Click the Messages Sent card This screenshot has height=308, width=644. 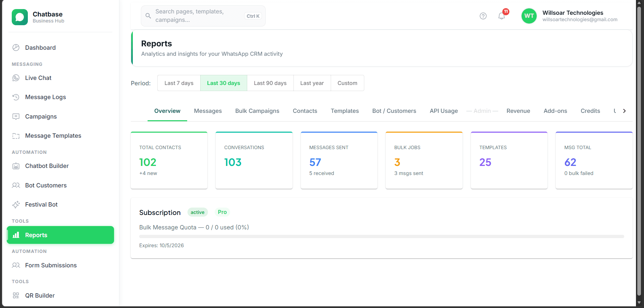click(x=339, y=160)
